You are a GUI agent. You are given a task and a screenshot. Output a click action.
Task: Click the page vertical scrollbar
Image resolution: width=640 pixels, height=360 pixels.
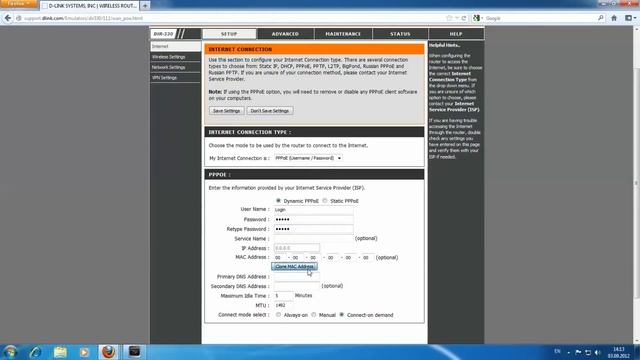coord(636,184)
